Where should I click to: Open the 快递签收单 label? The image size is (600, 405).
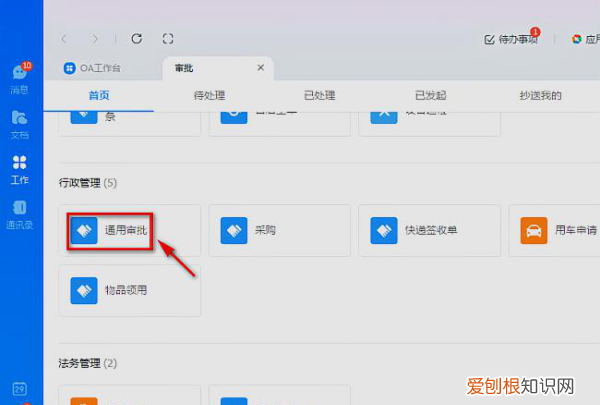[431, 230]
